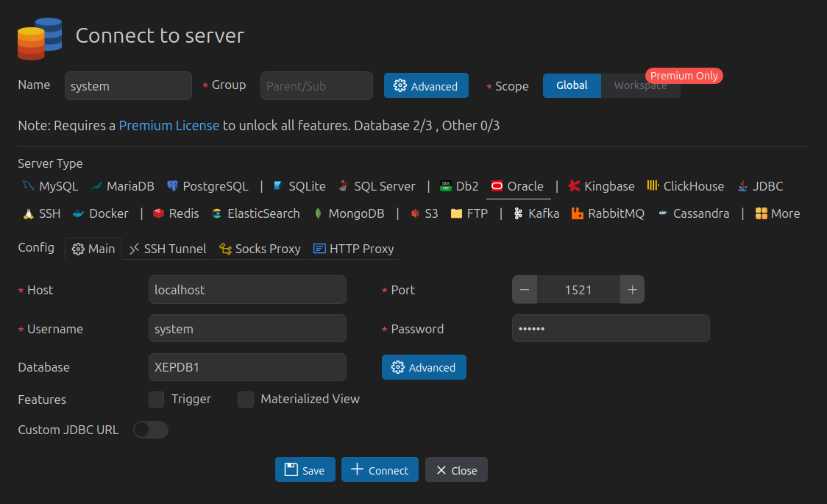This screenshot has width=827, height=504.
Task: Check the Materialized View checkbox
Action: [246, 400]
